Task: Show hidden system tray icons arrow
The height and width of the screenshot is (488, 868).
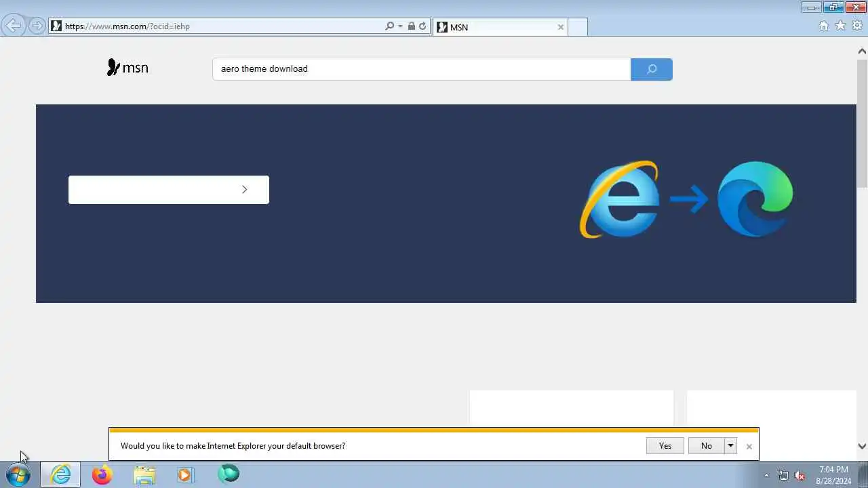Action: (x=767, y=475)
